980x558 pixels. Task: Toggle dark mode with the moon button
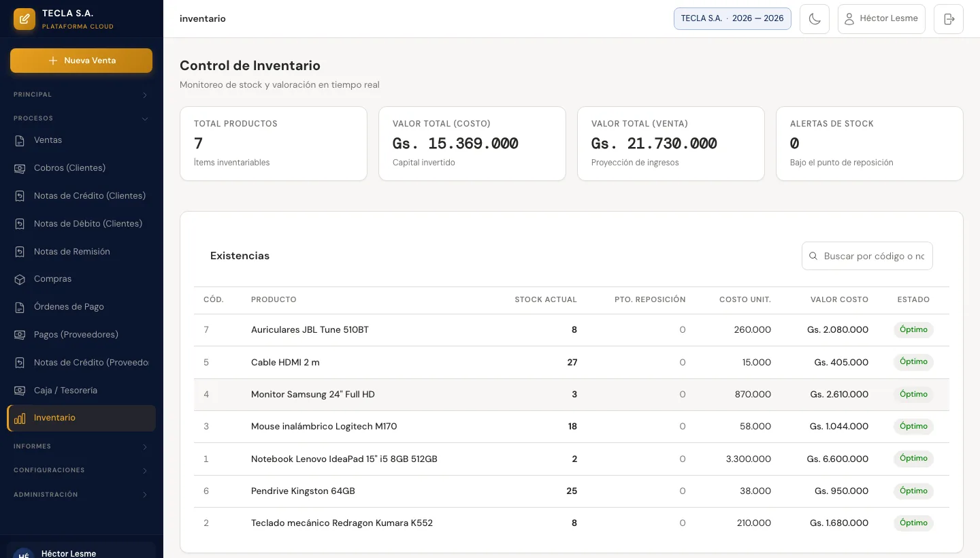[x=815, y=19]
